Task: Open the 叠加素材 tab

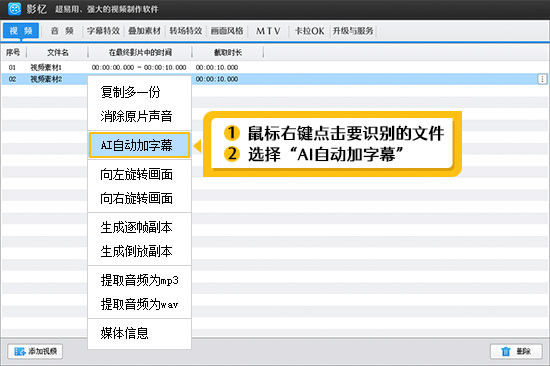Action: [x=145, y=31]
